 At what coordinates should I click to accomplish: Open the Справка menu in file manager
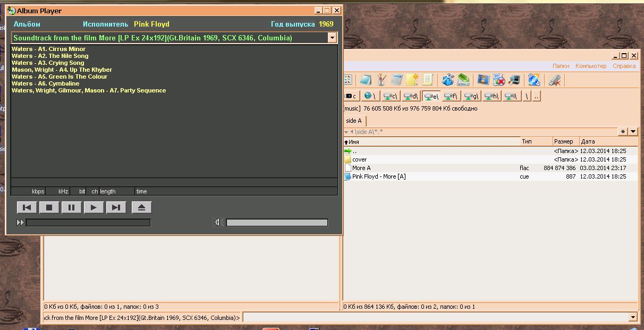624,66
